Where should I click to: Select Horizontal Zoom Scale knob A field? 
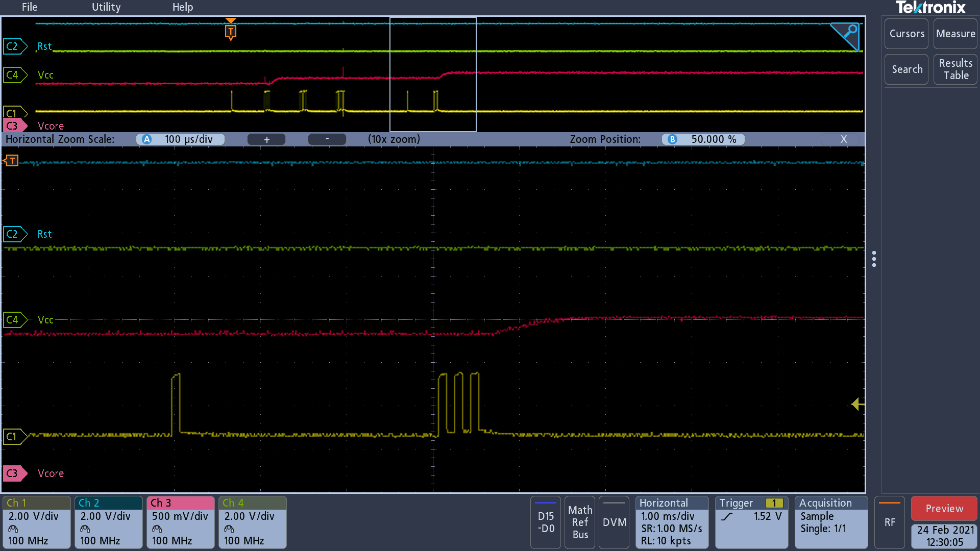tap(181, 139)
